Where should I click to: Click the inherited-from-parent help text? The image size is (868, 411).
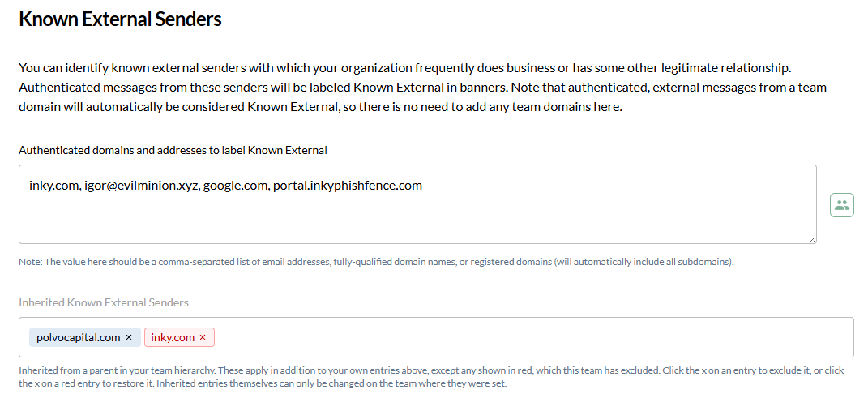(x=432, y=377)
